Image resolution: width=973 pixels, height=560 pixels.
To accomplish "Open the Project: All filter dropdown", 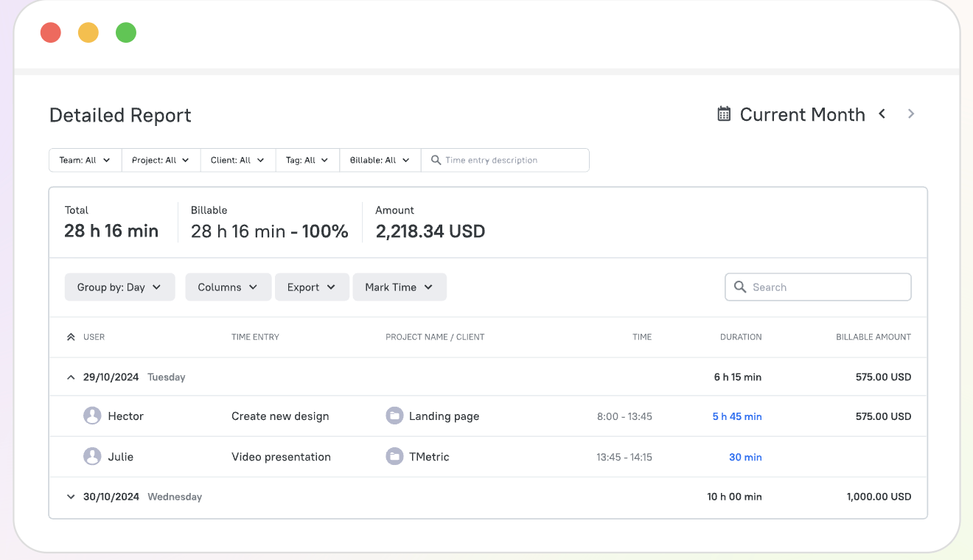I will tap(161, 160).
